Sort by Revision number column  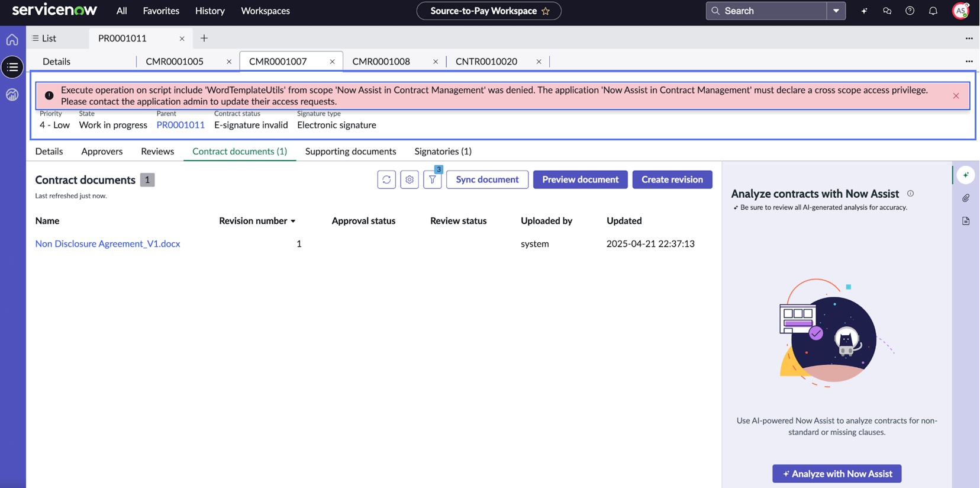click(x=257, y=221)
